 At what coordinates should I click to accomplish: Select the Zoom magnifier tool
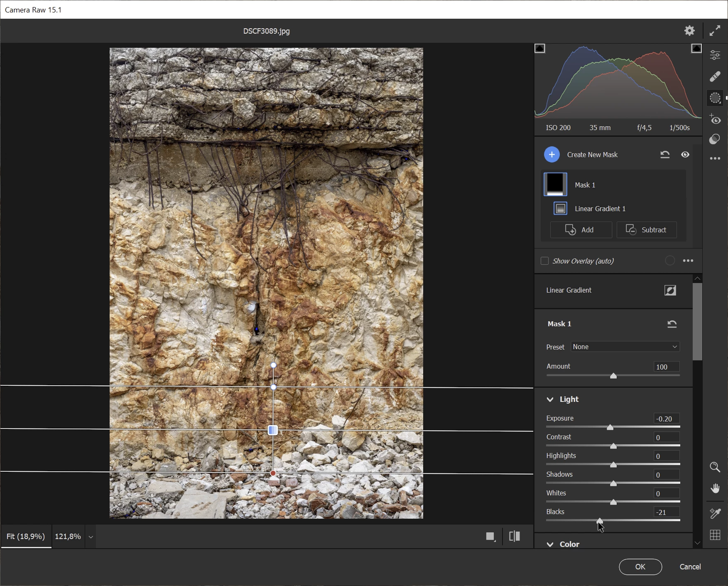coord(715,467)
